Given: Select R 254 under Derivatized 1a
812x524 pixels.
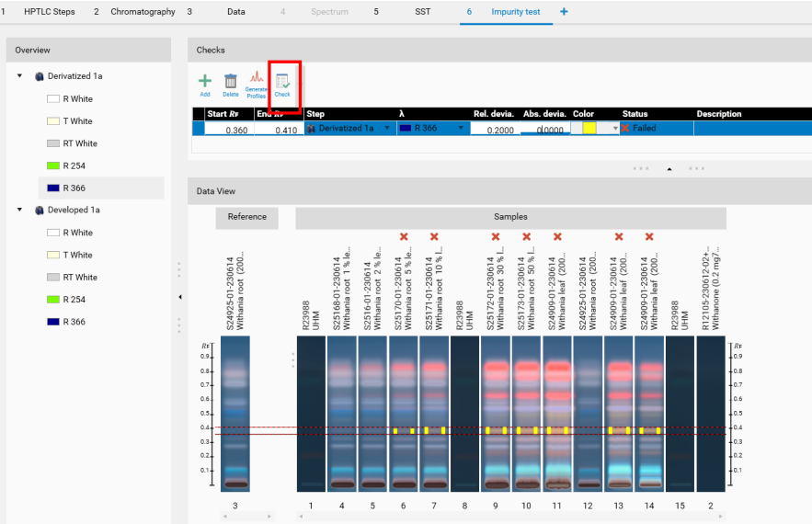Looking at the screenshot, I should point(78,166).
